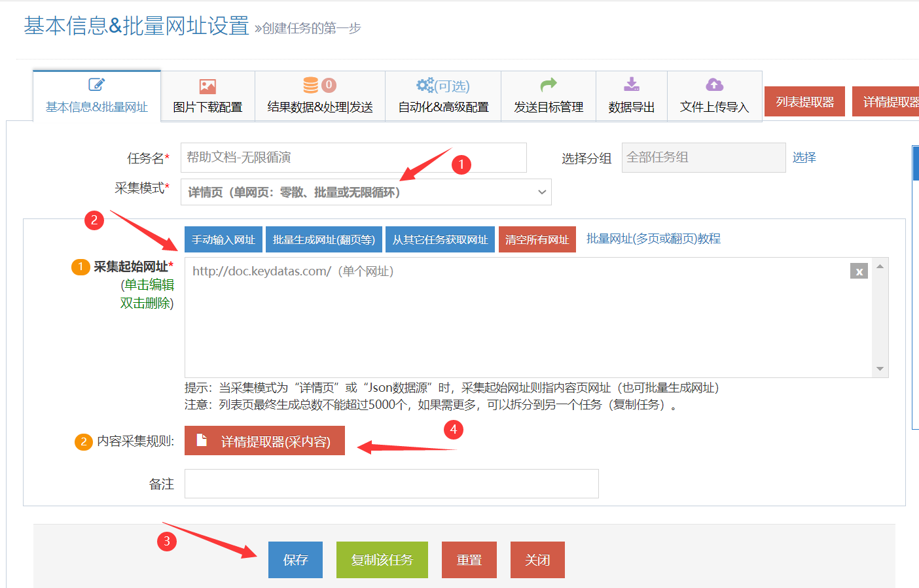Viewport: 919px width, 588px height.
Task: Focus the 备注 input field
Action: (x=391, y=483)
